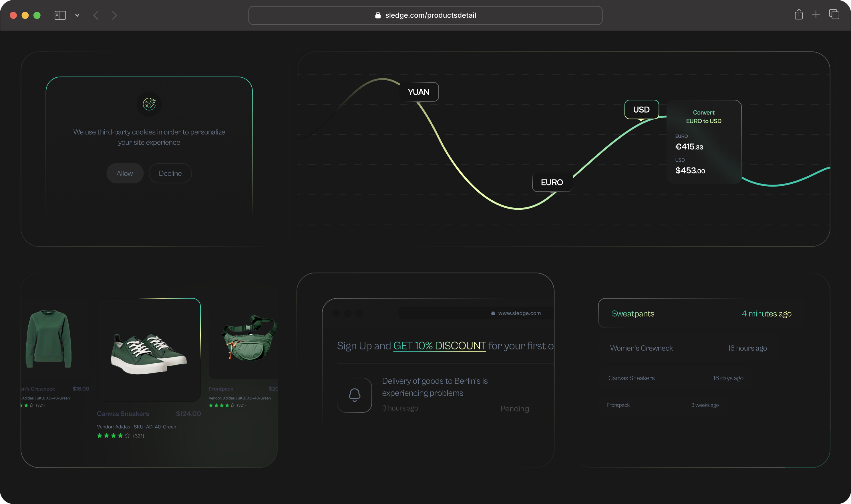851x504 pixels.
Task: Open the Canvas Sneakers product image
Action: pos(149,350)
